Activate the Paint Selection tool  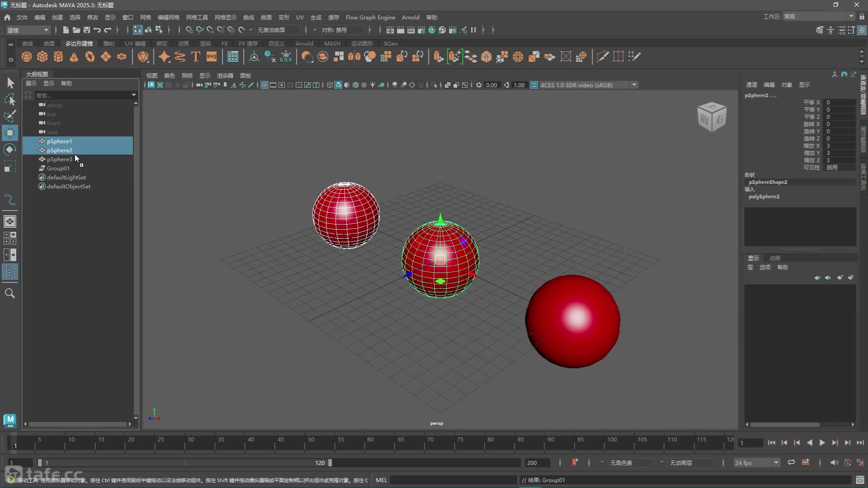tap(10, 116)
